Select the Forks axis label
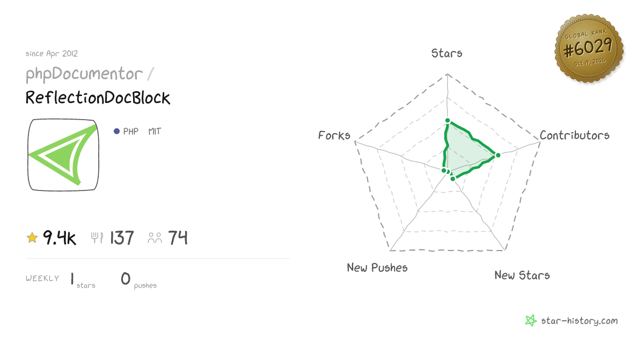 click(x=334, y=135)
